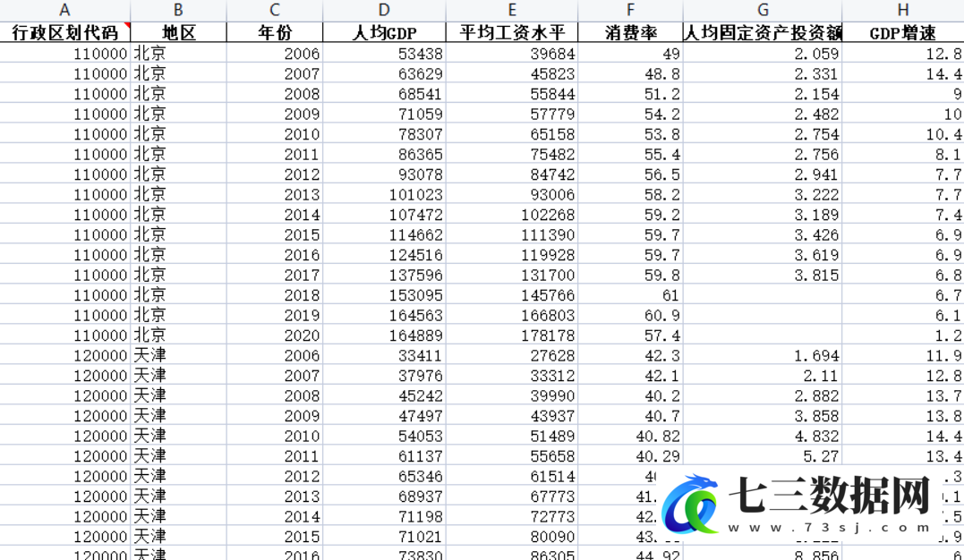Select the 120000 code cell in the 2010 row

64,436
